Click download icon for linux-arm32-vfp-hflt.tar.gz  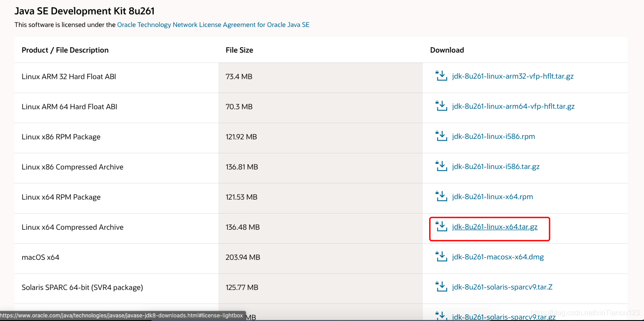pos(441,76)
